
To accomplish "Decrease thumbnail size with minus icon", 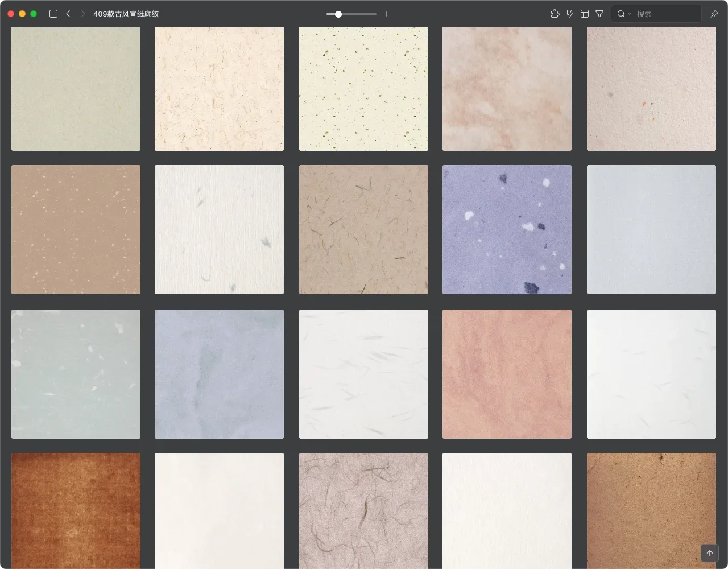I will [x=318, y=14].
